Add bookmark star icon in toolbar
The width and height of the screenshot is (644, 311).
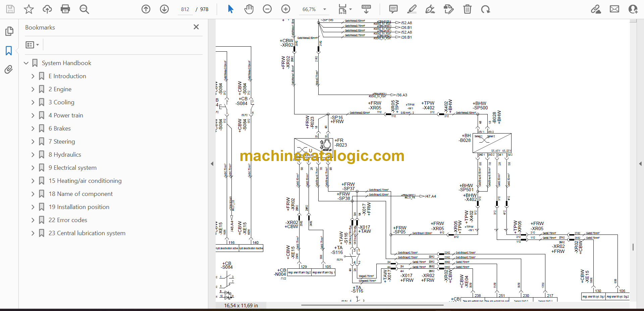point(29,9)
